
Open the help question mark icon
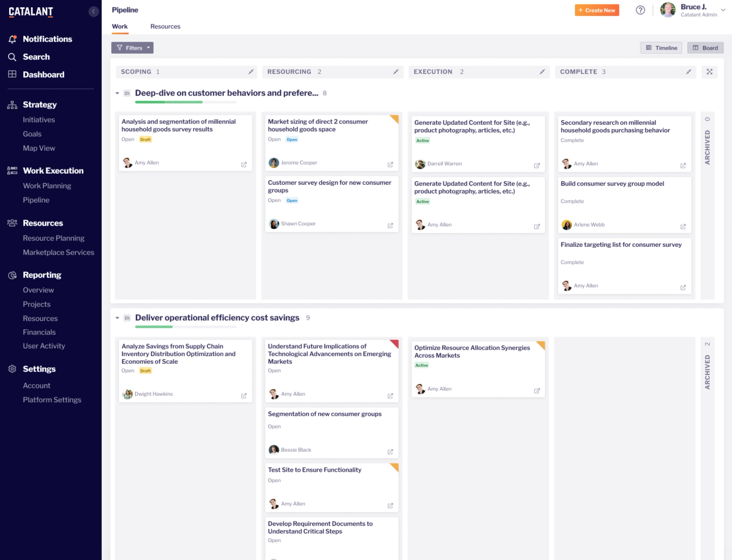click(x=640, y=10)
